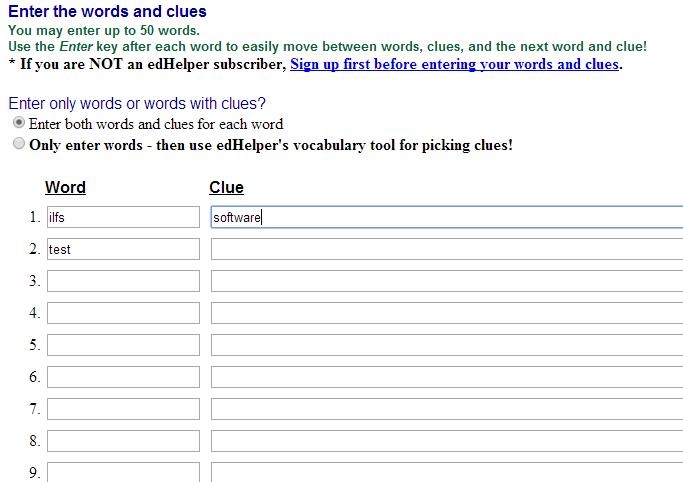
Task: Click the Word field for row 8
Action: [x=123, y=441]
